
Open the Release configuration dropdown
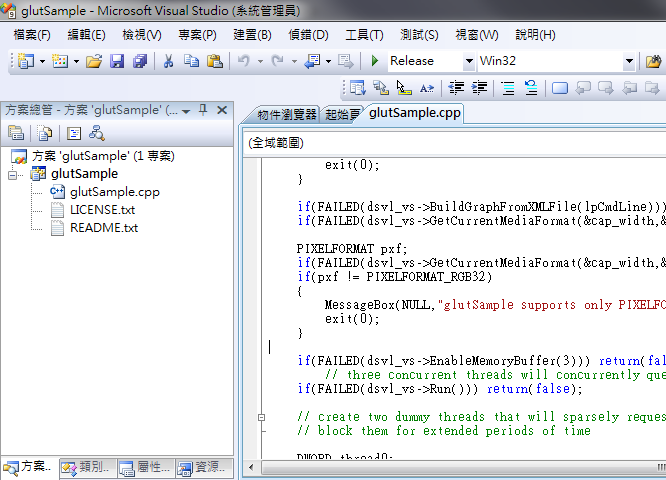[x=468, y=61]
